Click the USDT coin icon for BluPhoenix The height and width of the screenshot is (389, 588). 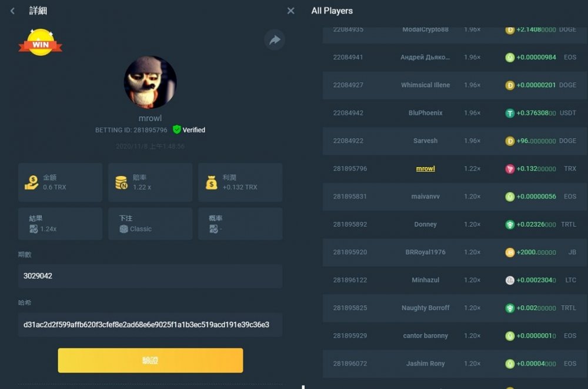coord(510,113)
